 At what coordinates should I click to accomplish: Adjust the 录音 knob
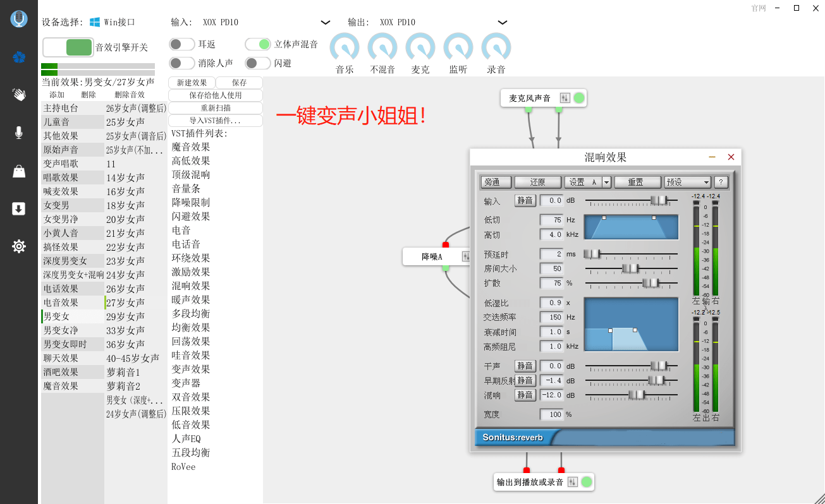pyautogui.click(x=496, y=47)
